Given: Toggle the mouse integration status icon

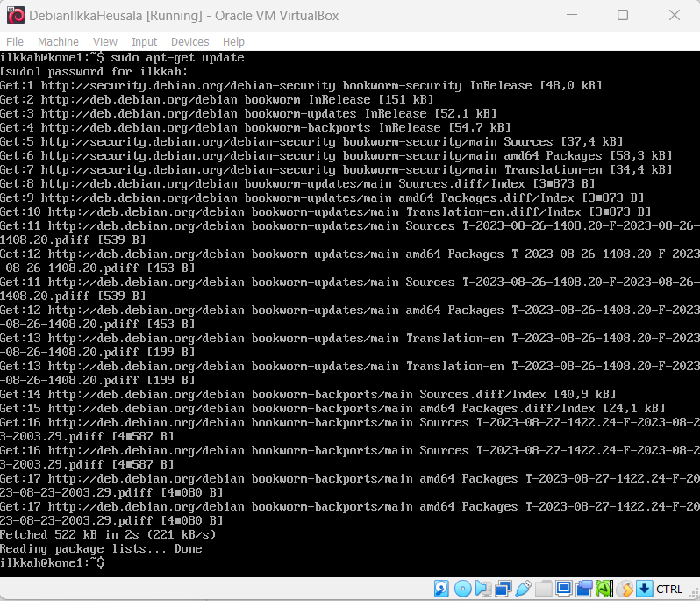Looking at the screenshot, I should pos(625,589).
